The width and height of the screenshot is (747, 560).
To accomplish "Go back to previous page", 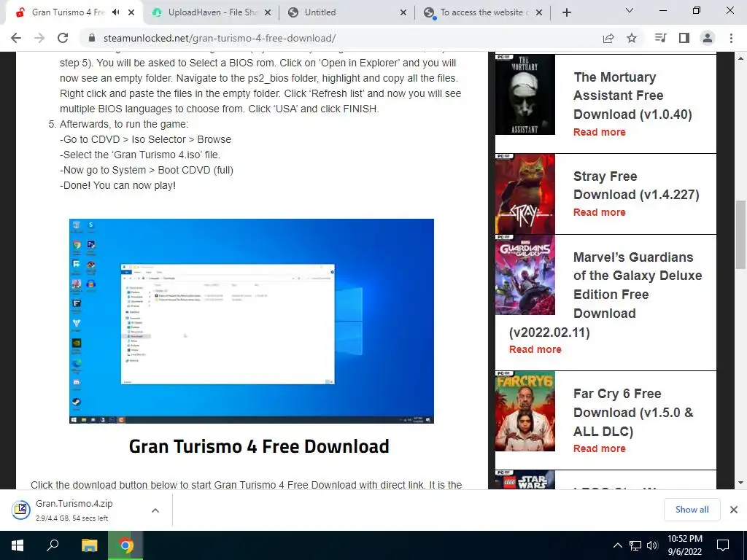I will click(x=16, y=38).
